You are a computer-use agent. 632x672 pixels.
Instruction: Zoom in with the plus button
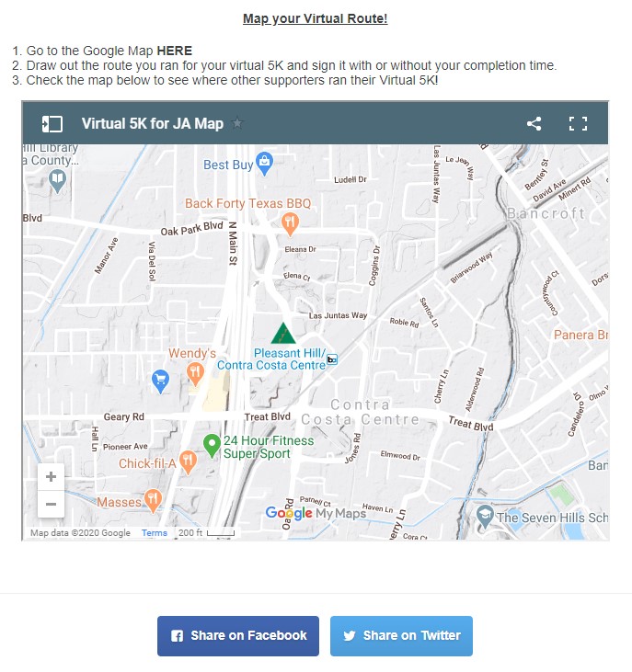[51, 476]
